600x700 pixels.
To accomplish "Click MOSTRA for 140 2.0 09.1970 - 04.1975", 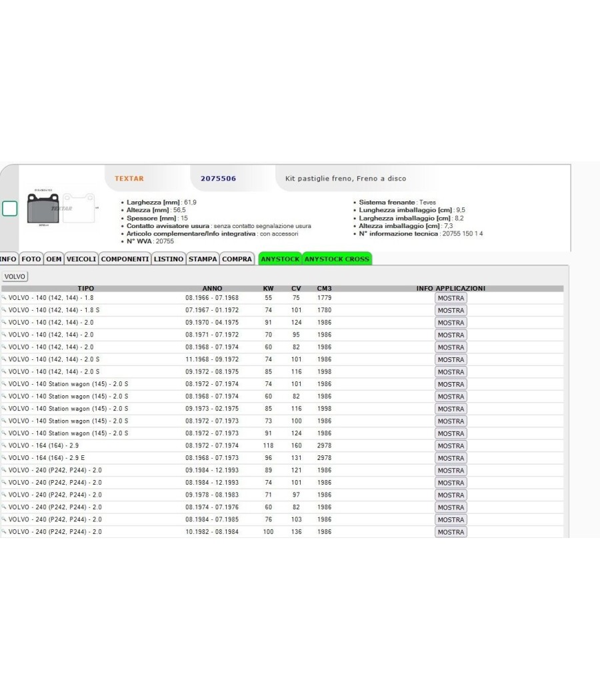I will (451, 323).
